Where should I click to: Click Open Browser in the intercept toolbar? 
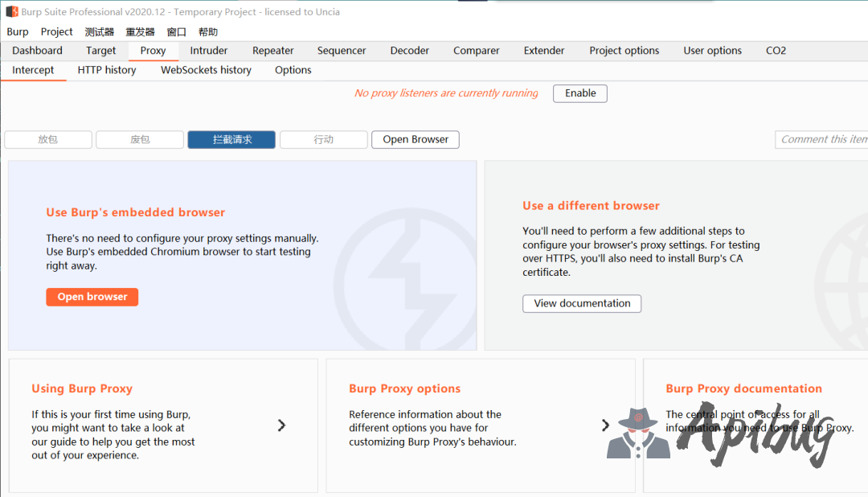point(416,139)
